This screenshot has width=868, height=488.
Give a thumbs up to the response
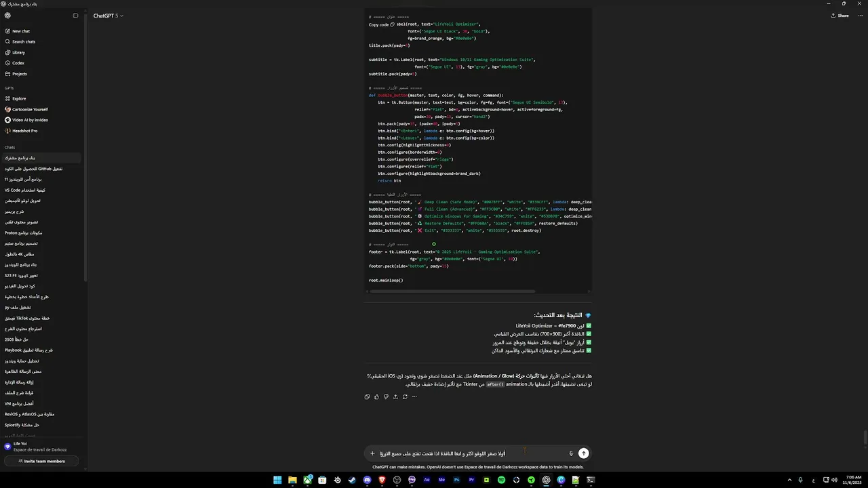(376, 396)
